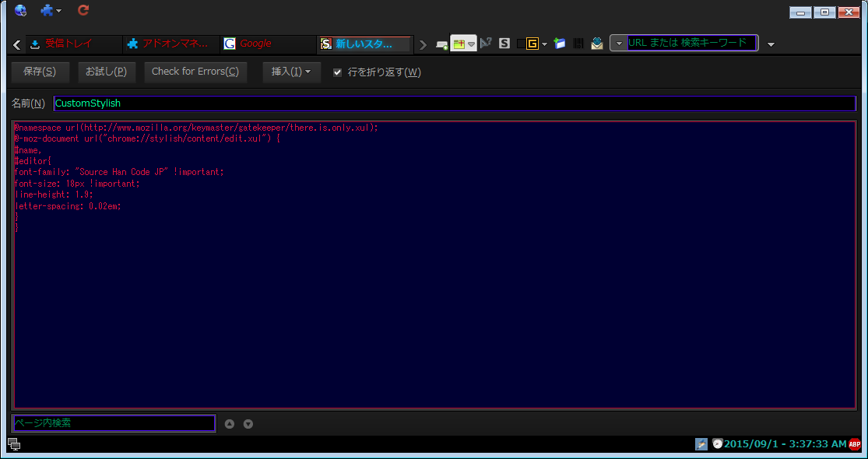Switch to the 受信トレイ tab
The image size is (868, 459).
pyautogui.click(x=74, y=44)
